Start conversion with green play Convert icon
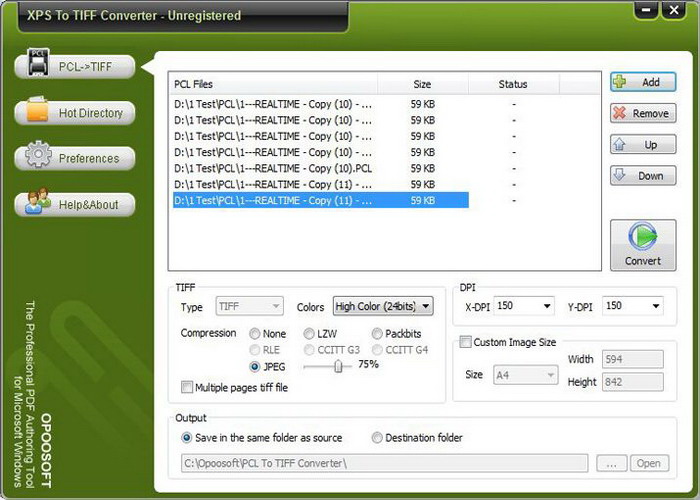700x500 pixels. [x=643, y=237]
